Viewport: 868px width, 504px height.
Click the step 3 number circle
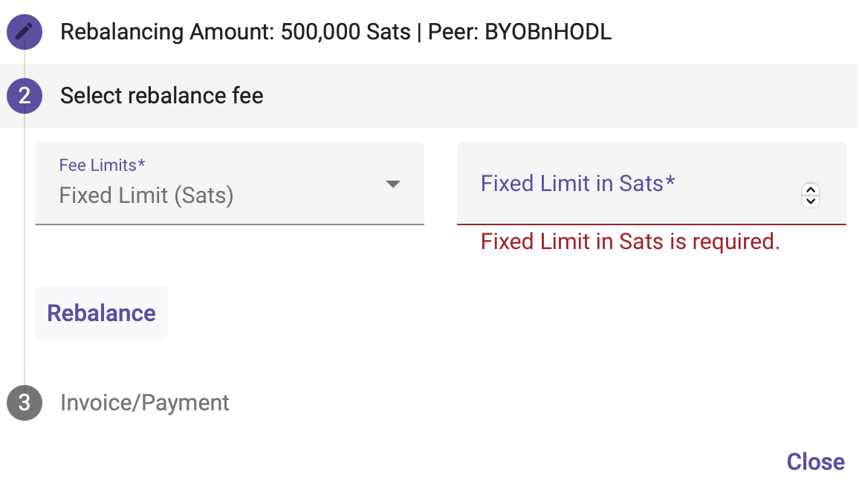pyautogui.click(x=25, y=403)
